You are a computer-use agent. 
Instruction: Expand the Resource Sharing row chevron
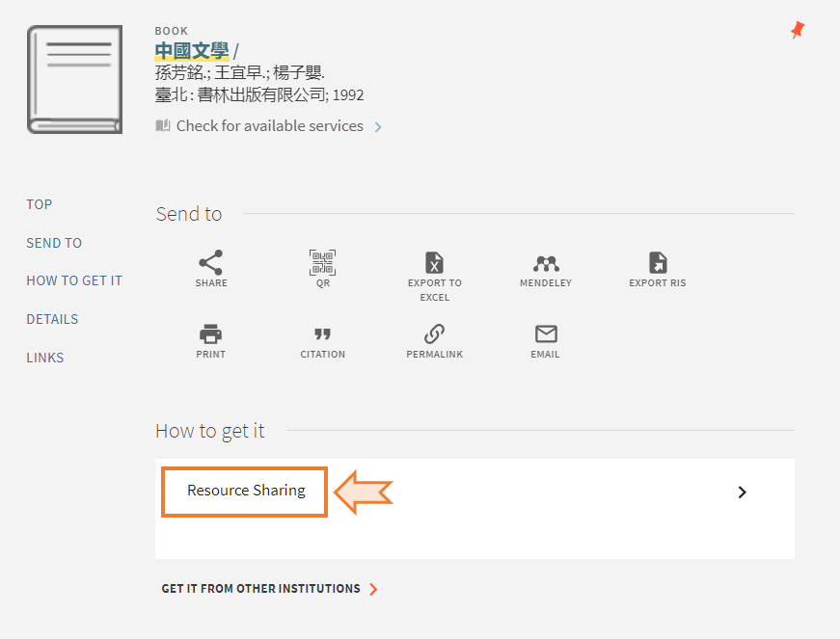pyautogui.click(x=742, y=493)
